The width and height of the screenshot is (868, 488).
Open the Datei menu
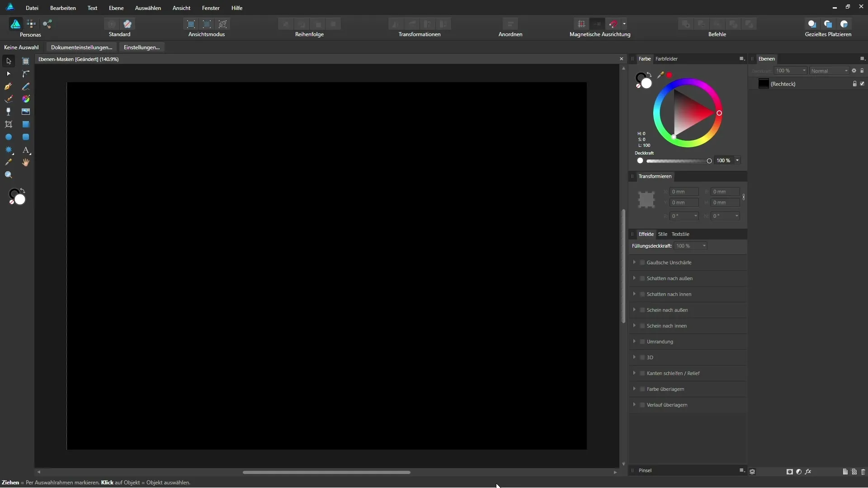[32, 8]
